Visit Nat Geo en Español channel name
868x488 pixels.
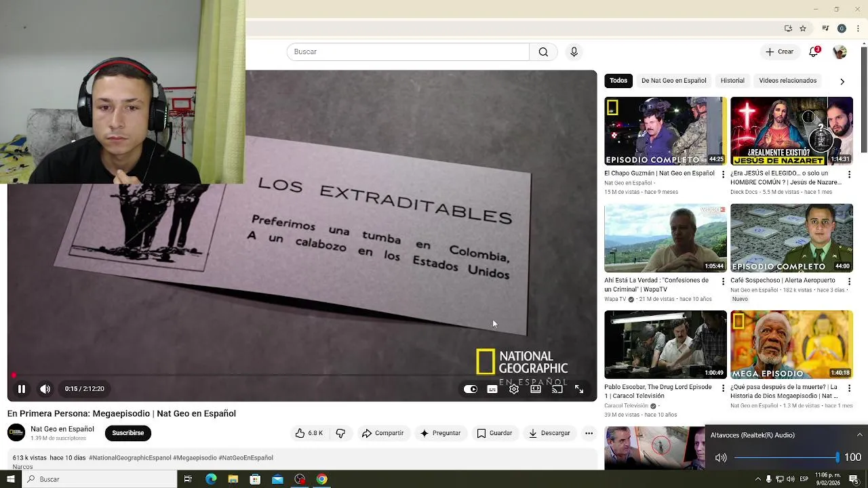pos(62,429)
